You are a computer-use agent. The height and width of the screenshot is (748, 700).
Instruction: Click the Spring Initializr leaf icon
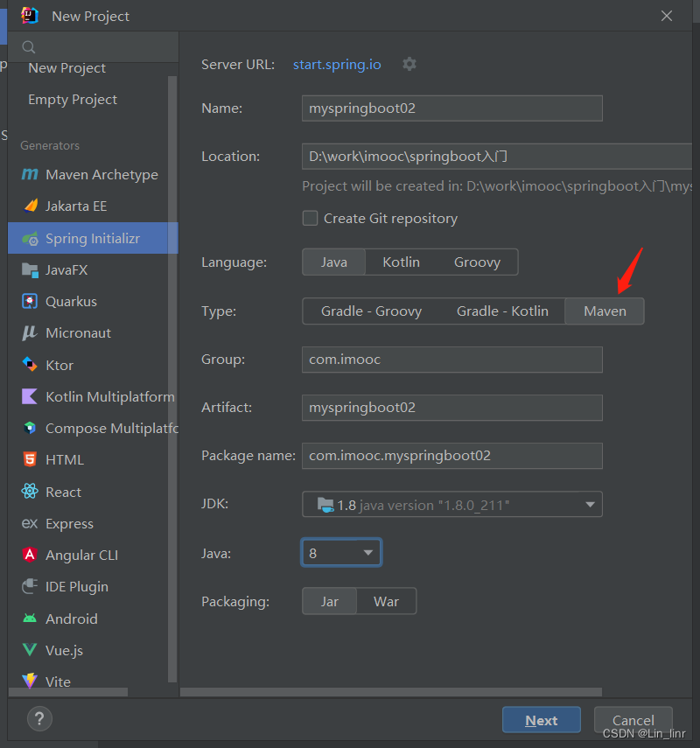coord(30,239)
